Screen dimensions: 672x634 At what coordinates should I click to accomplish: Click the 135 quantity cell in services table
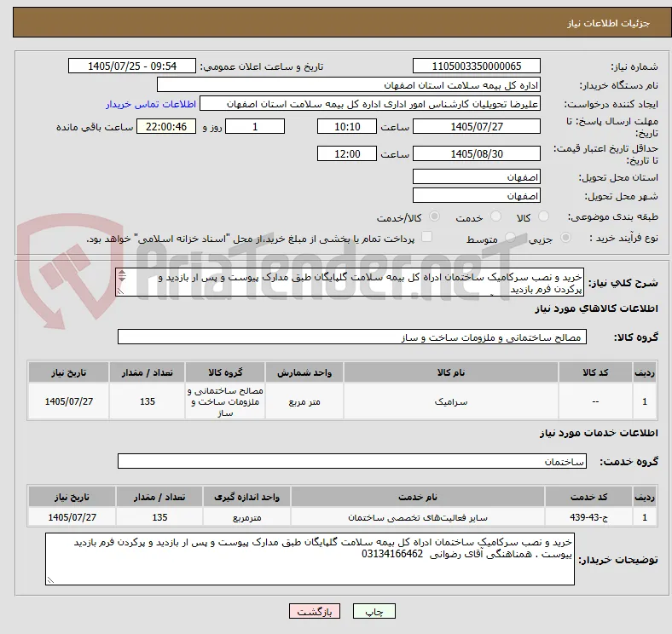click(159, 517)
